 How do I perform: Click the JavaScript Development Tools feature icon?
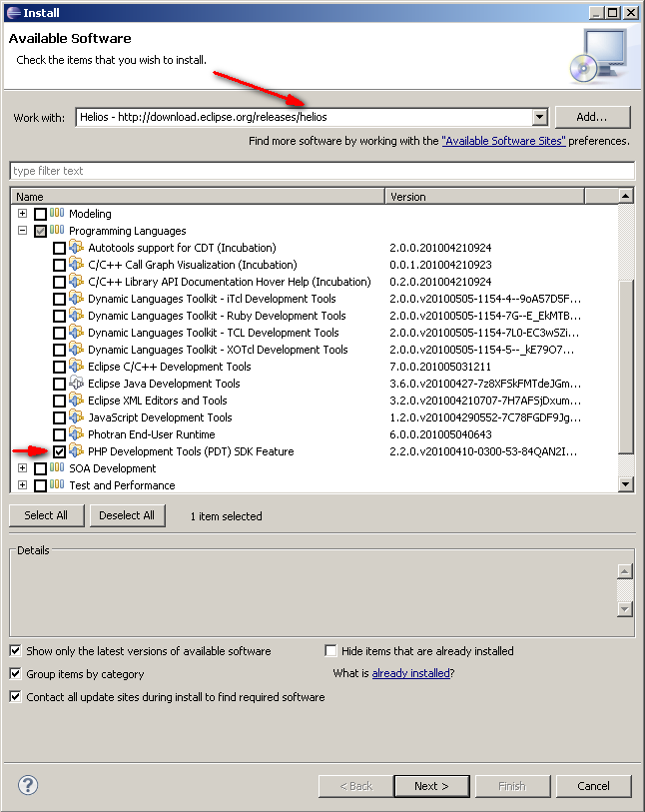(x=76, y=416)
